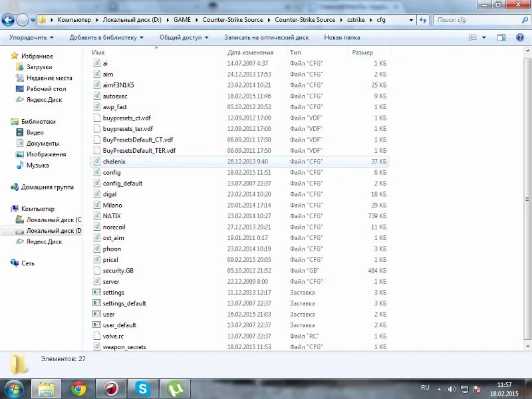Select the settings screensaver file icon

[x=96, y=292]
